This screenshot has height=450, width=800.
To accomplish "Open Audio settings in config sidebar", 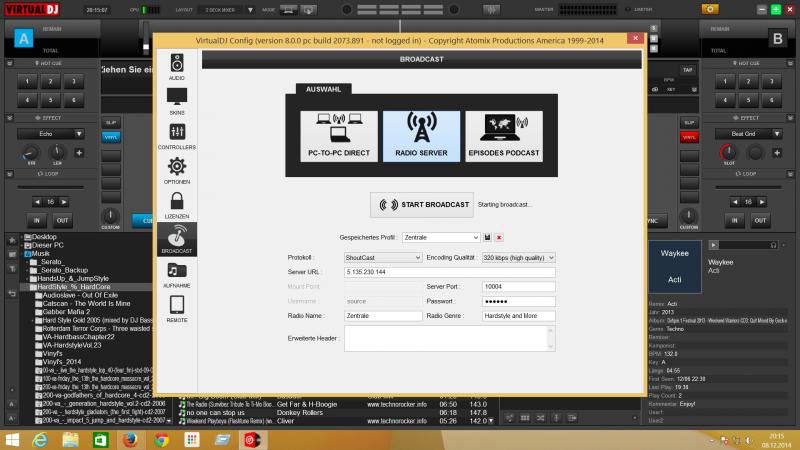I will point(177,67).
